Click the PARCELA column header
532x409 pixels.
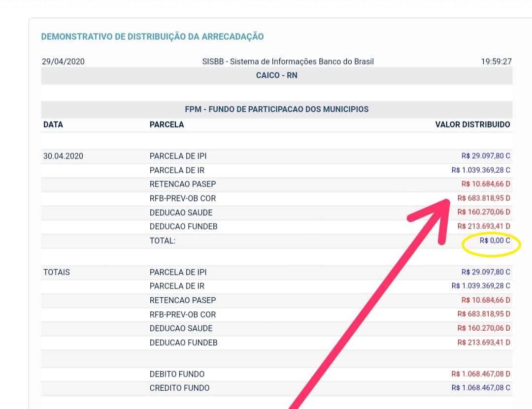[x=166, y=125]
